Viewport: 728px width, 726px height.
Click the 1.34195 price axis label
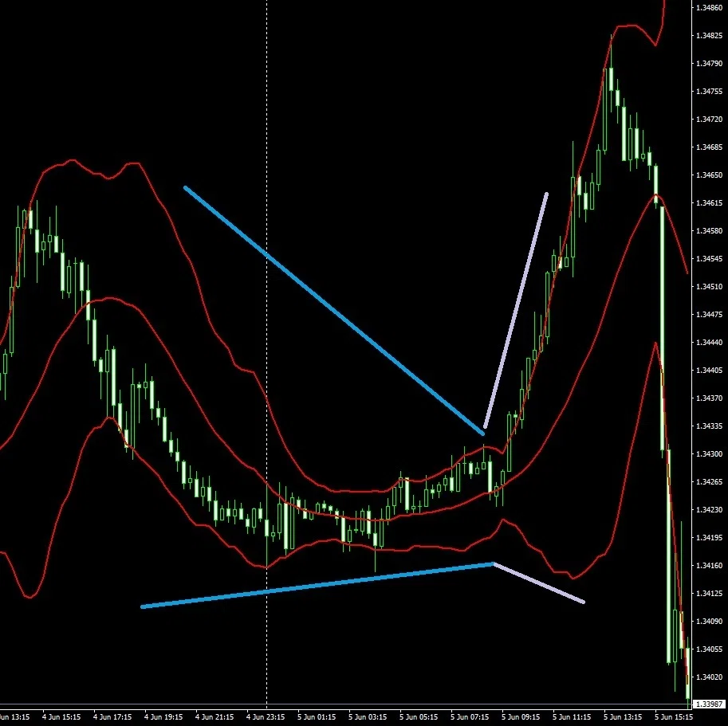click(x=709, y=537)
